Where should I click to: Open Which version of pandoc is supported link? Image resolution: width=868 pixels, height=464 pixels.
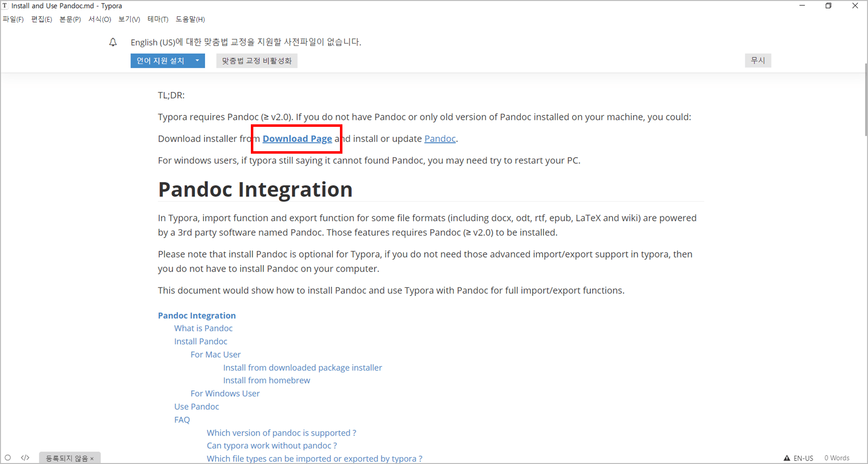(x=281, y=433)
